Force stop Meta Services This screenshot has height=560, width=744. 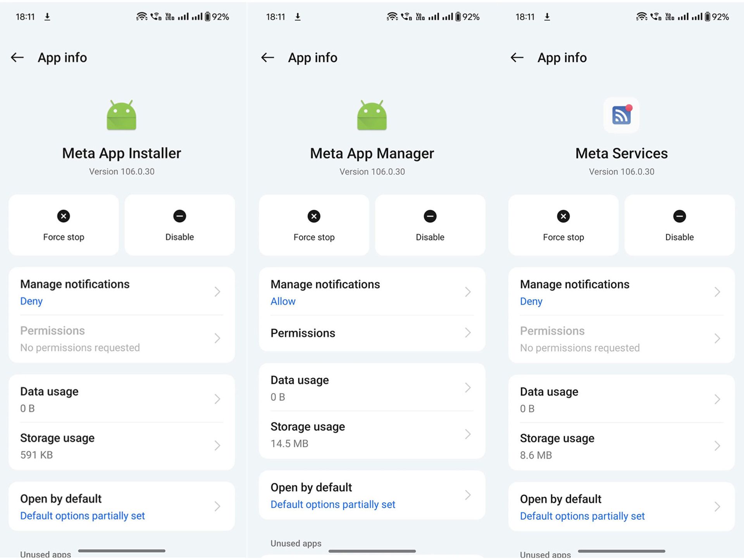(x=563, y=225)
